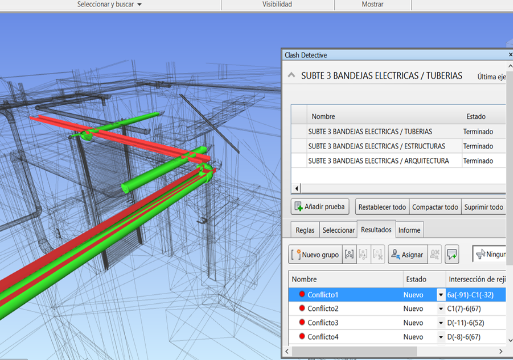Select the Conflicto1 row
The image size is (513, 360).
tap(397, 295)
